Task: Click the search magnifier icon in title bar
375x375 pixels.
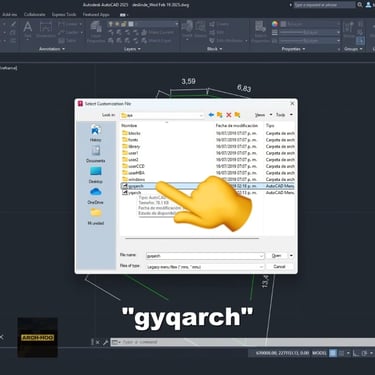Action: [360, 5]
